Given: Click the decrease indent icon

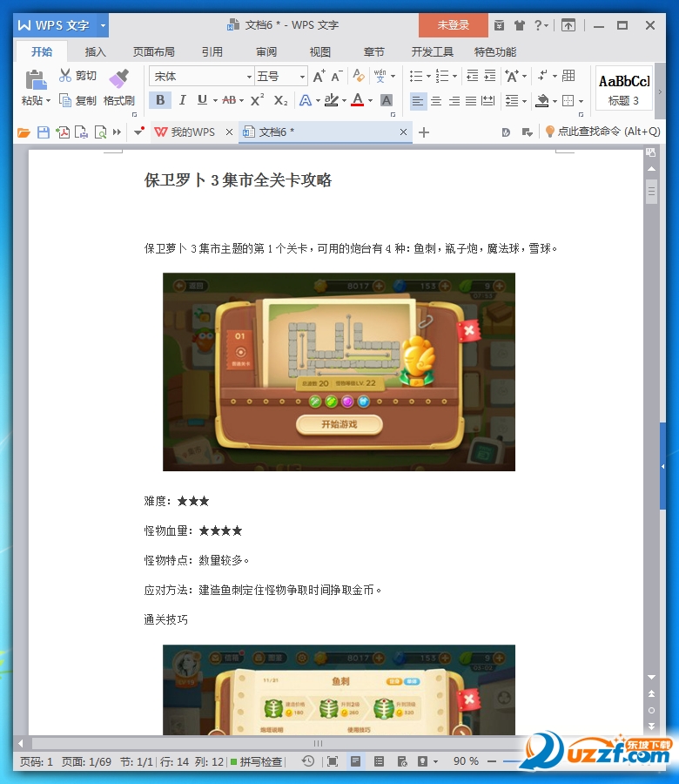Looking at the screenshot, I should pyautogui.click(x=472, y=76).
